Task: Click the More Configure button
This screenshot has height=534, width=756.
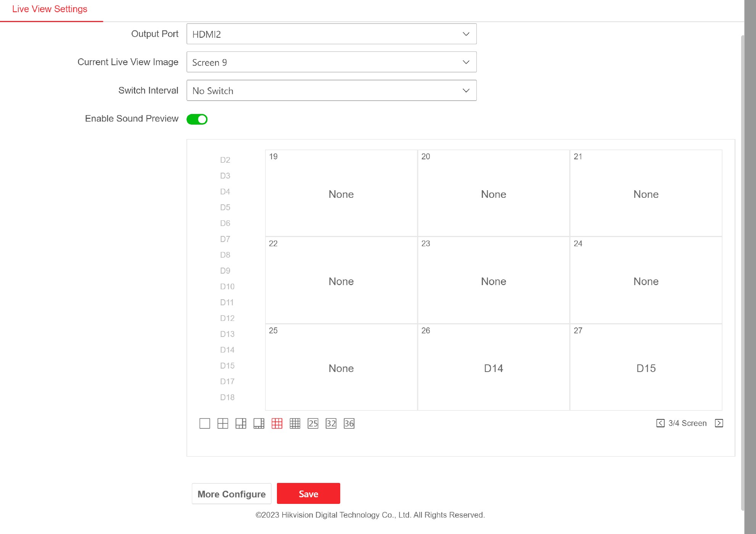Action: [232, 494]
